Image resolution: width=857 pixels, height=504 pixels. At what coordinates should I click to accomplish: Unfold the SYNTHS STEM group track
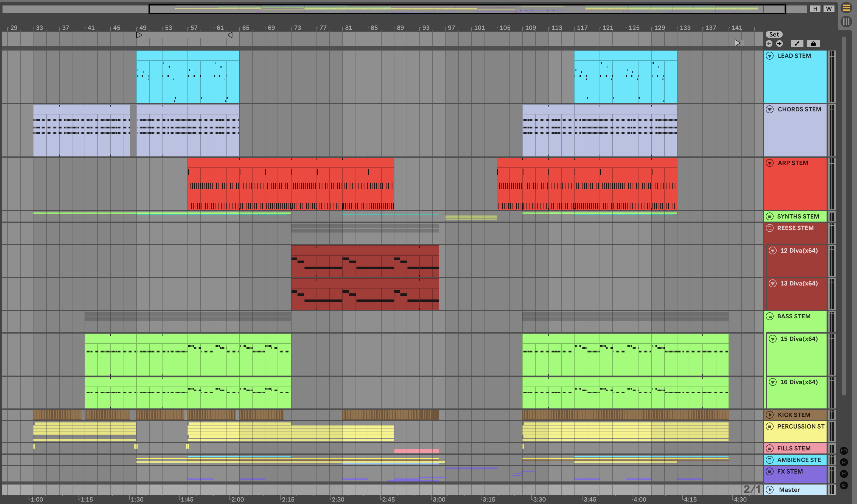770,217
